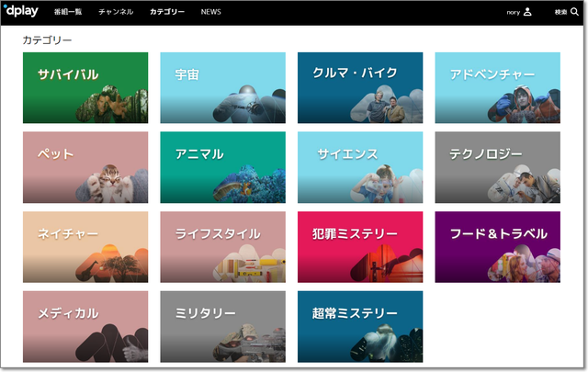Open the 超常ミステリー category tile
The height and width of the screenshot is (372, 588).
(x=359, y=326)
